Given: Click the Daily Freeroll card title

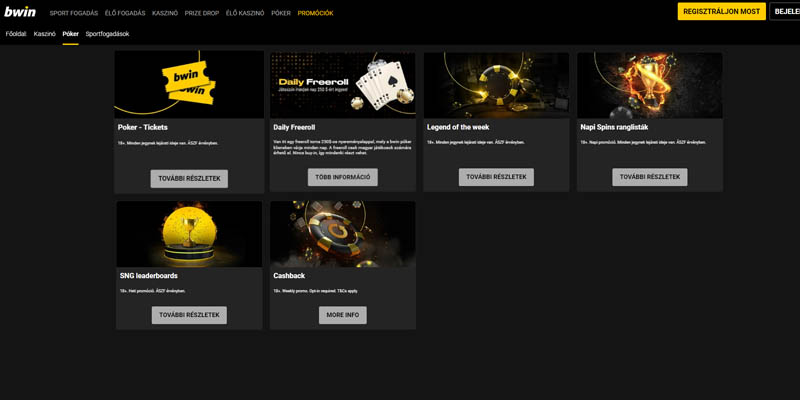Looking at the screenshot, I should [295, 128].
